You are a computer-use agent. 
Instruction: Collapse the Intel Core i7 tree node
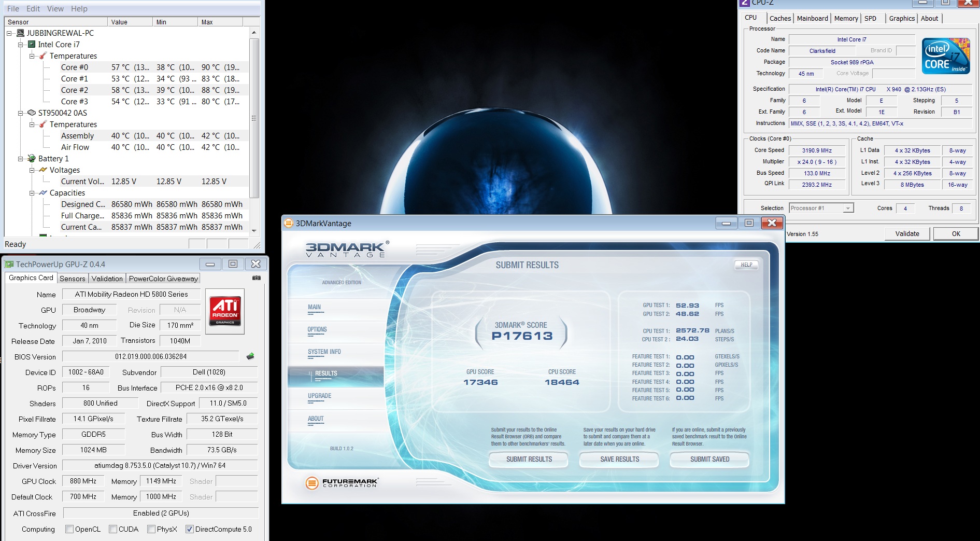click(x=21, y=45)
